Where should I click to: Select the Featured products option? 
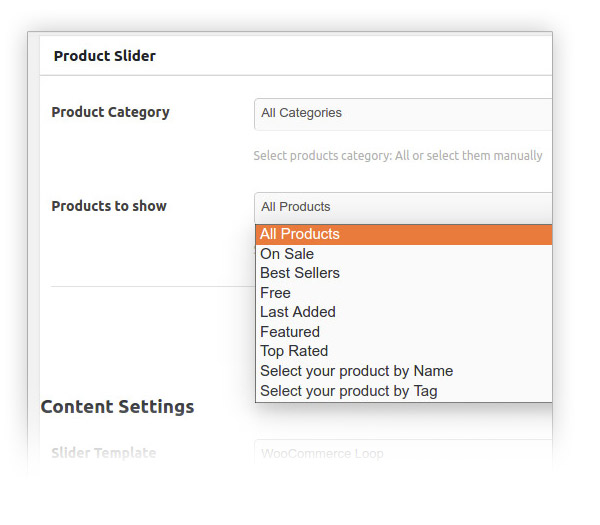(x=290, y=332)
